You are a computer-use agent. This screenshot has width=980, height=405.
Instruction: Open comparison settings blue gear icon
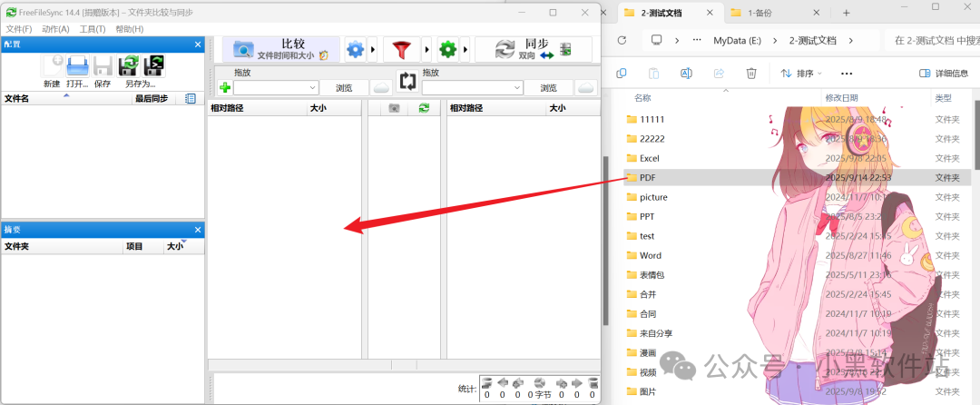click(x=355, y=49)
